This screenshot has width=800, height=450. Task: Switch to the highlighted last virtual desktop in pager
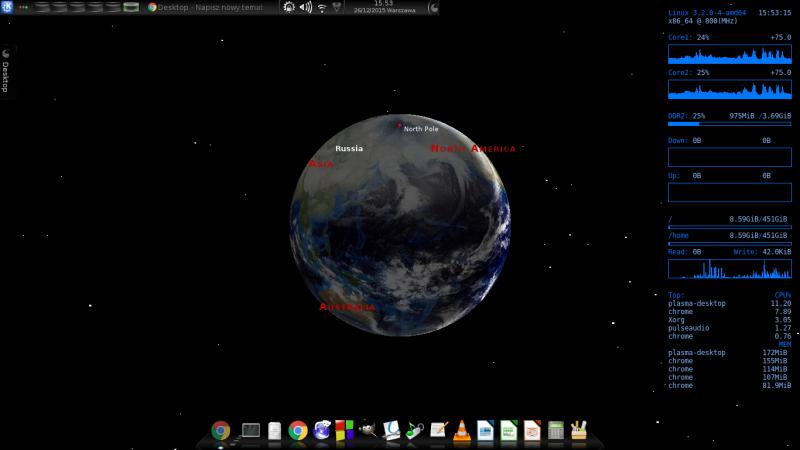tap(130, 7)
